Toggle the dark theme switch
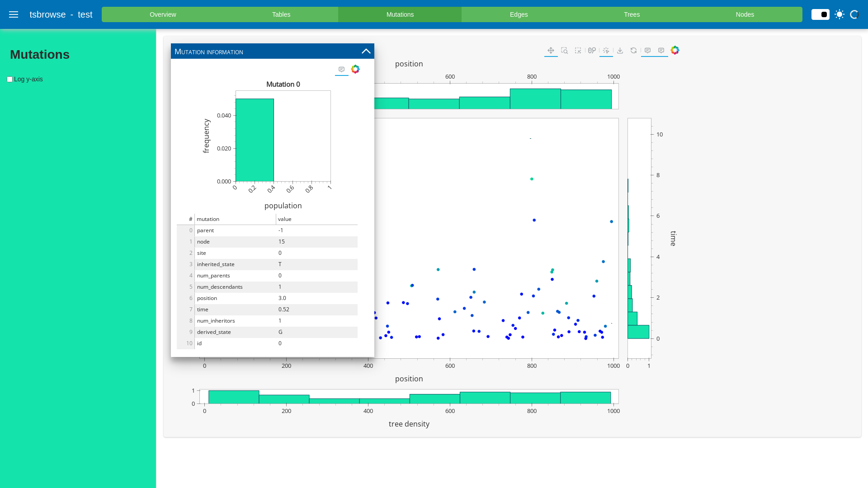This screenshot has height=488, width=868. pyautogui.click(x=821, y=14)
